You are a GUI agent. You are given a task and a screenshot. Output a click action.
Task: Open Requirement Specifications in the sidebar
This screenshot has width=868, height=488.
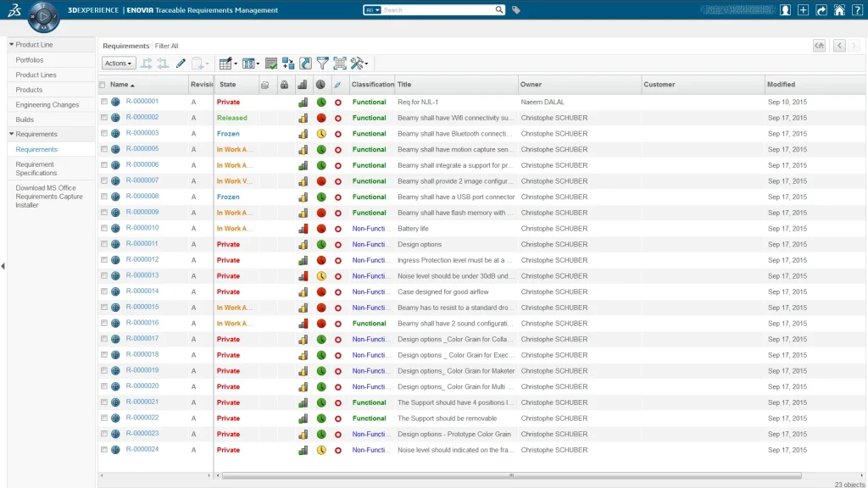(36, 169)
